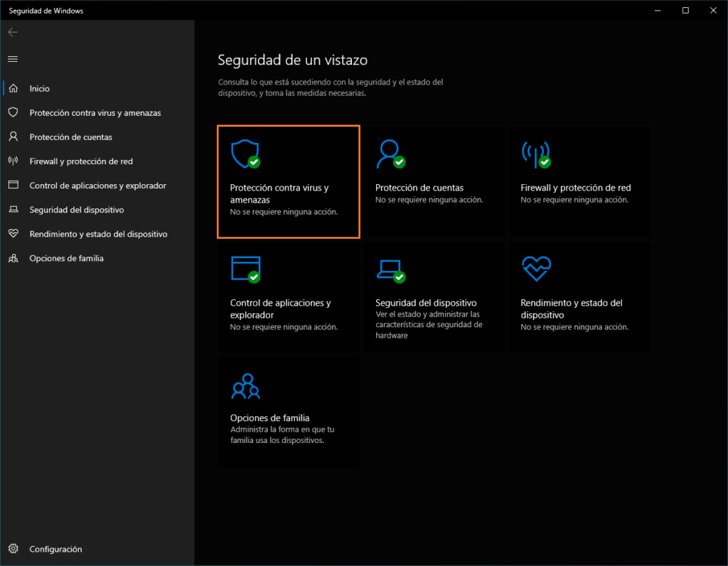Click the Configuración gear icon

13,549
